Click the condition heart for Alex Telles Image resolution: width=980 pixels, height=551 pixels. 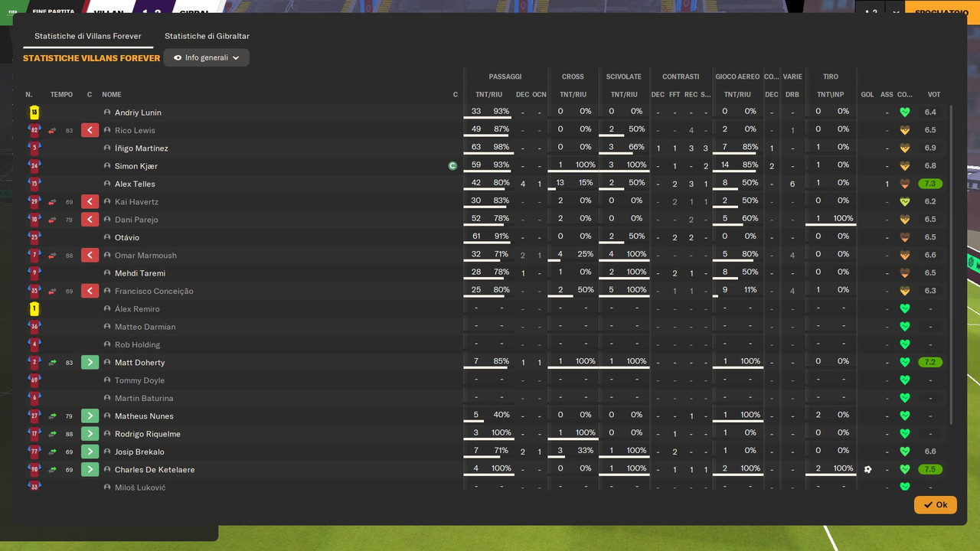click(905, 184)
